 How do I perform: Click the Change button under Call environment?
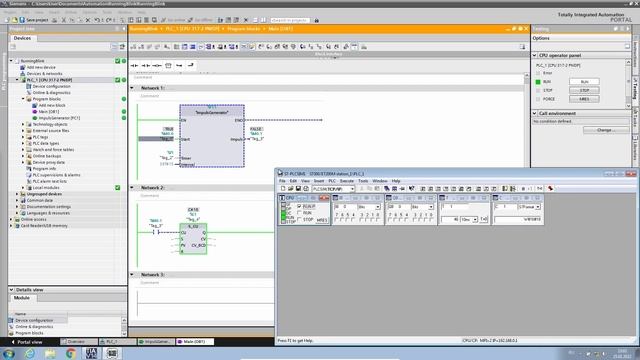[606, 130]
